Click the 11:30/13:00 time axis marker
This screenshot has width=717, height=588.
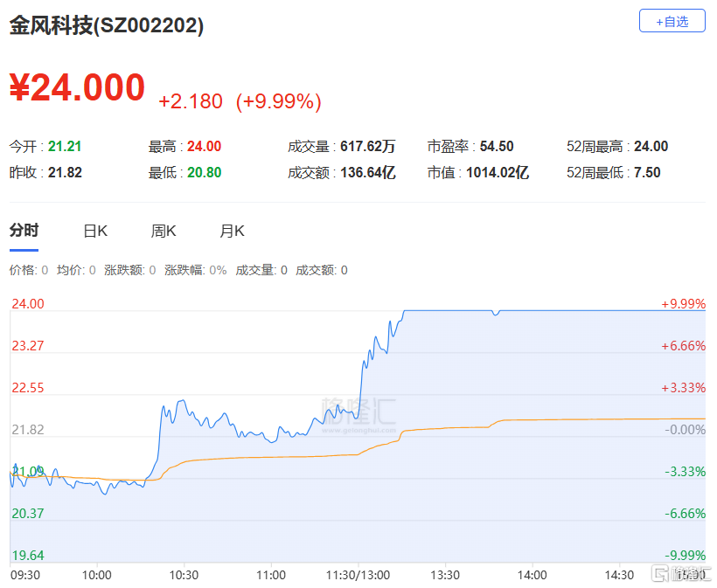point(358,575)
